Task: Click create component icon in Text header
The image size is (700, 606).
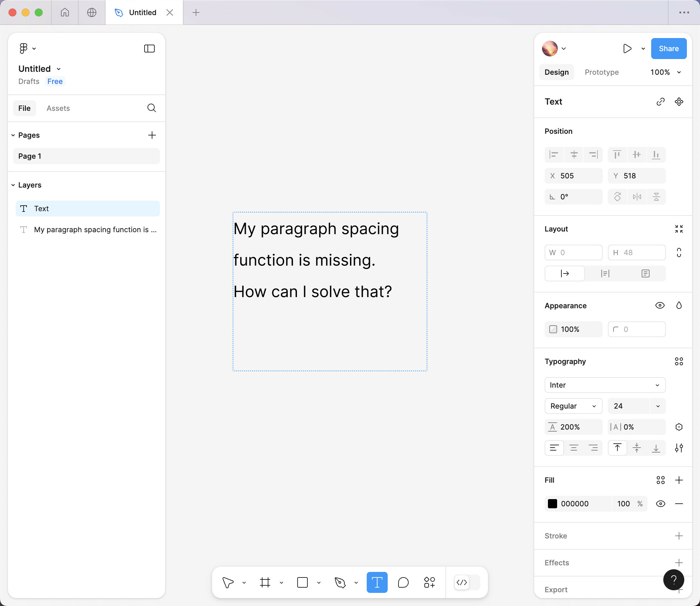Action: (x=679, y=101)
